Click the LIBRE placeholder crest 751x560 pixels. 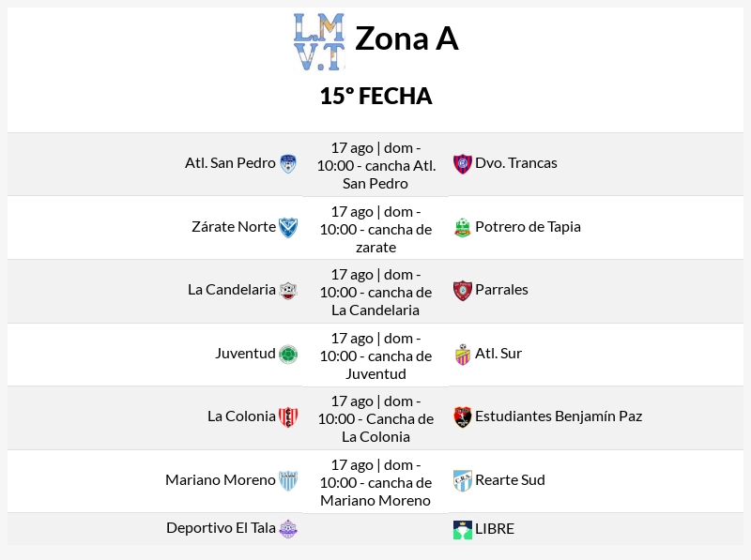click(x=462, y=529)
